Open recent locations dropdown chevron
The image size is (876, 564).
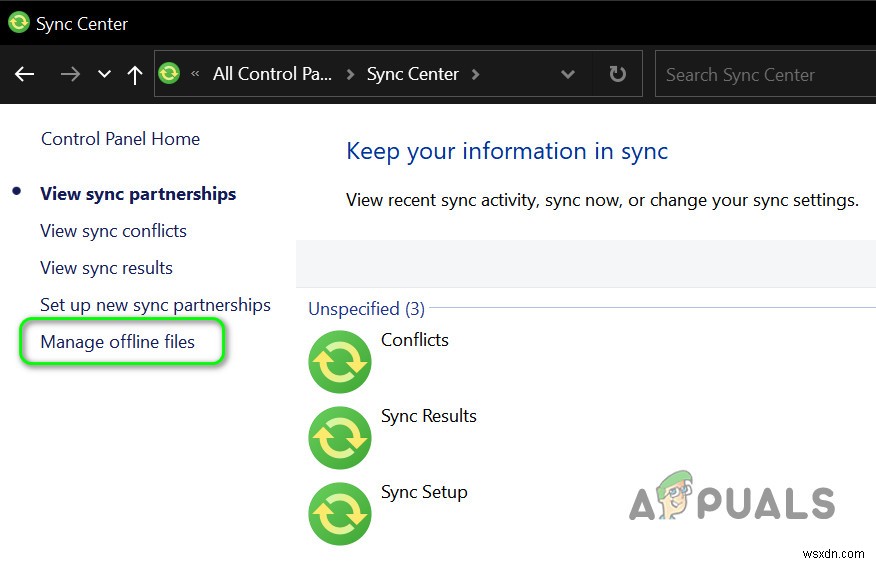coord(104,74)
